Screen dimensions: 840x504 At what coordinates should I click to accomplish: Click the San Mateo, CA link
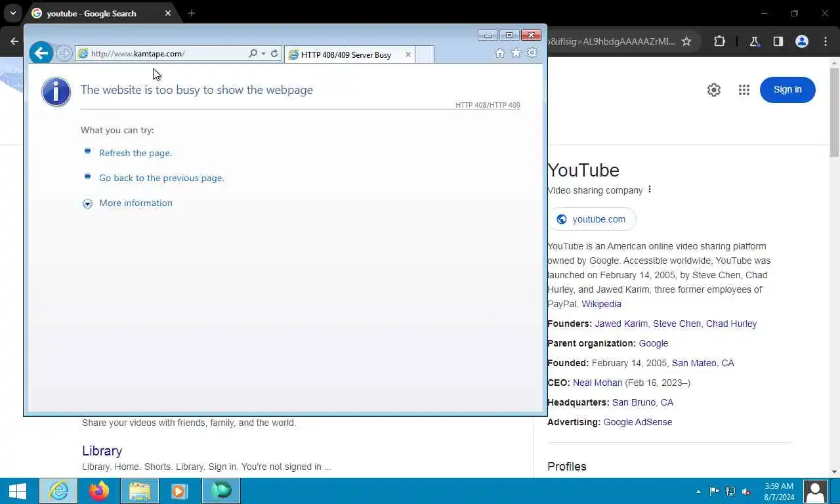(703, 363)
